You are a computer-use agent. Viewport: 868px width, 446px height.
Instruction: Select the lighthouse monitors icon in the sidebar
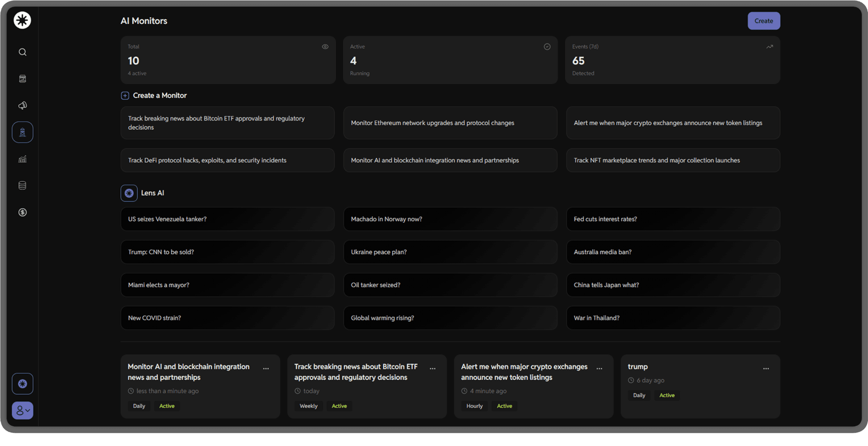(22, 132)
